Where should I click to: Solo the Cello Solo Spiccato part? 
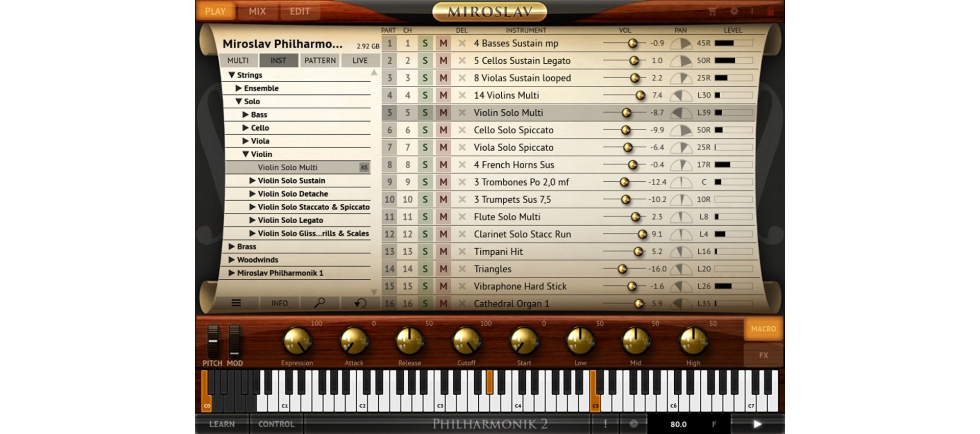(x=425, y=130)
